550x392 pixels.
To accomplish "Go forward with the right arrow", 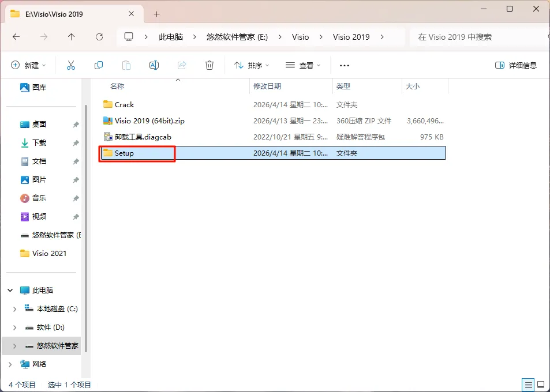I will coord(43,37).
